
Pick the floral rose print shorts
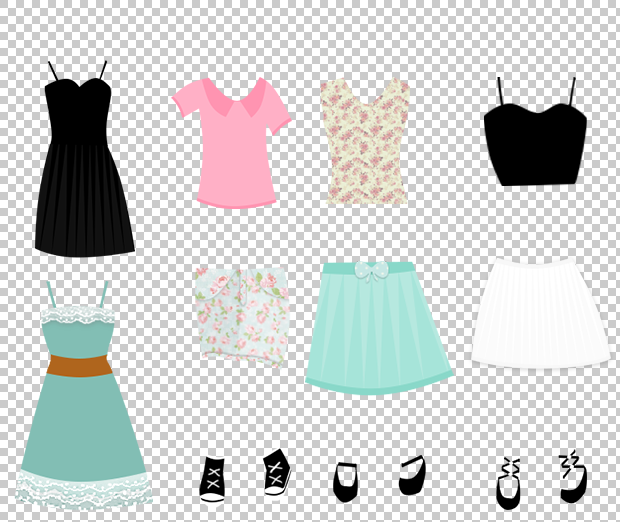242,316
